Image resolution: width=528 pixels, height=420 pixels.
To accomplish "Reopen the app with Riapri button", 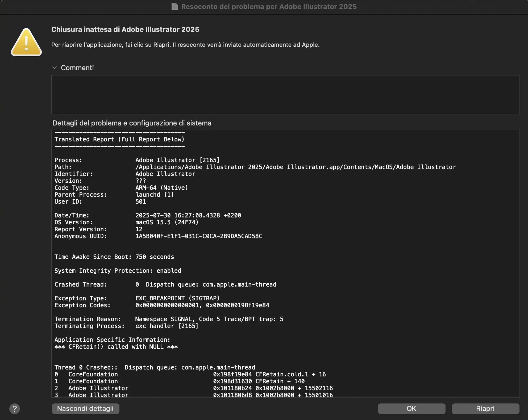I will pyautogui.click(x=485, y=409).
